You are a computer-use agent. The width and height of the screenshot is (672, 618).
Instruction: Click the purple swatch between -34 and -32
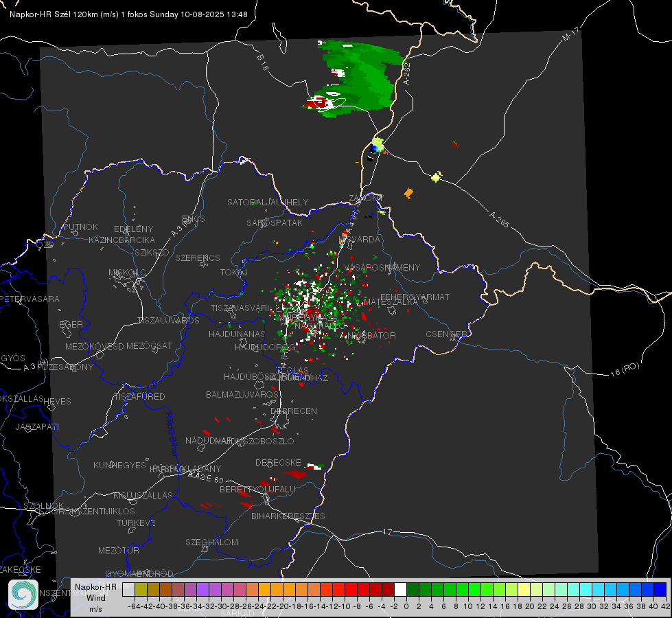[x=202, y=589]
